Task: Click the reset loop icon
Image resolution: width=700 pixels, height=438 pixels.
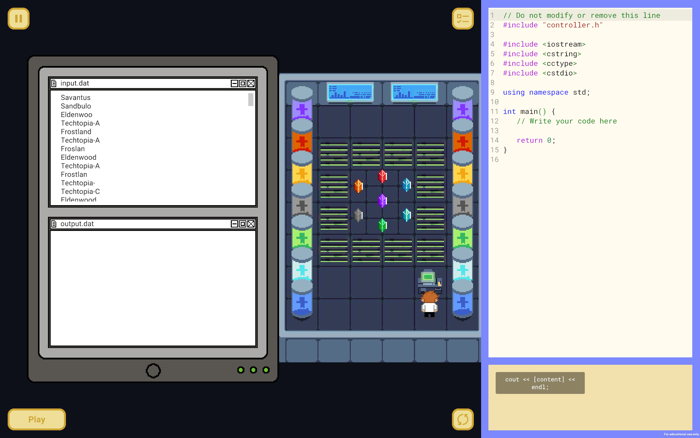Action: [462, 419]
